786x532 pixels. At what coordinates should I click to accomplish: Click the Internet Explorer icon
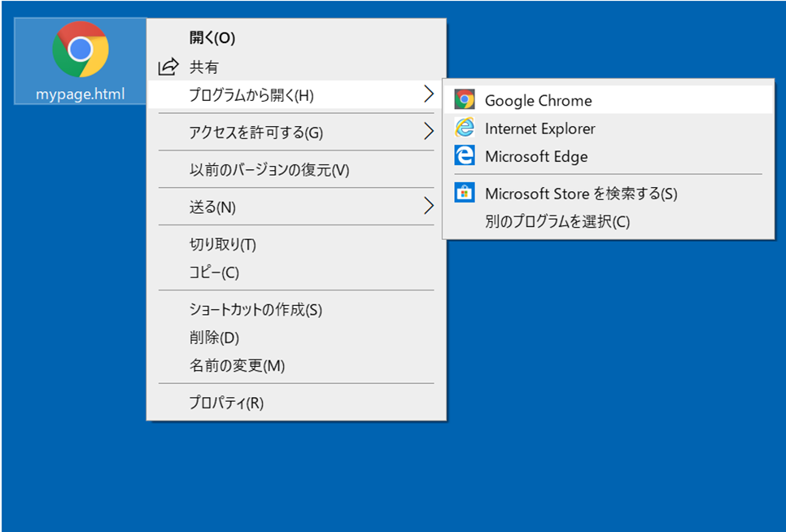(465, 128)
